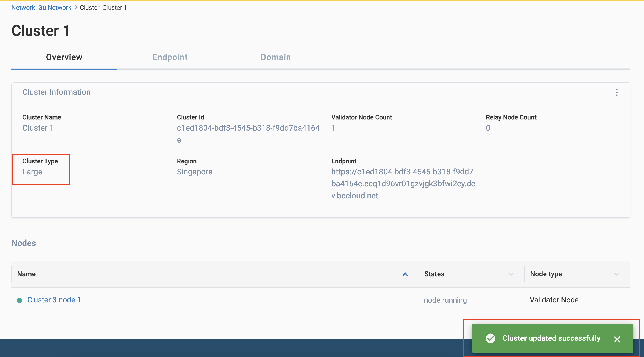Click the cluster endpoint URL

(x=403, y=184)
